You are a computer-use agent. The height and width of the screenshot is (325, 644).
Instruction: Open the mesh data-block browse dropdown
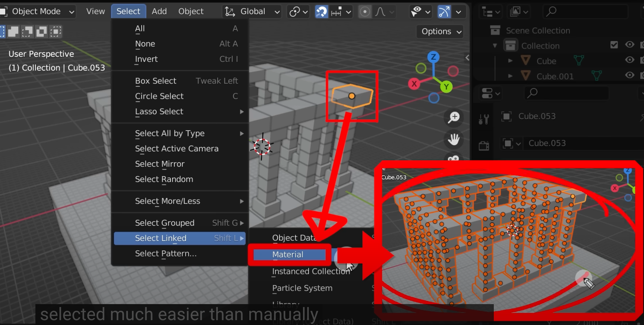pos(512,143)
